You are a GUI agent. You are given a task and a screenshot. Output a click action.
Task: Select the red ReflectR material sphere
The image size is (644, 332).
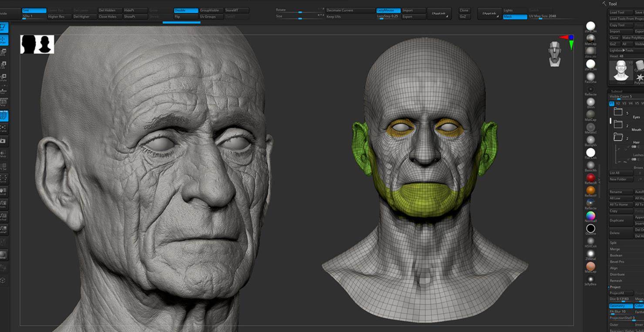point(590,178)
